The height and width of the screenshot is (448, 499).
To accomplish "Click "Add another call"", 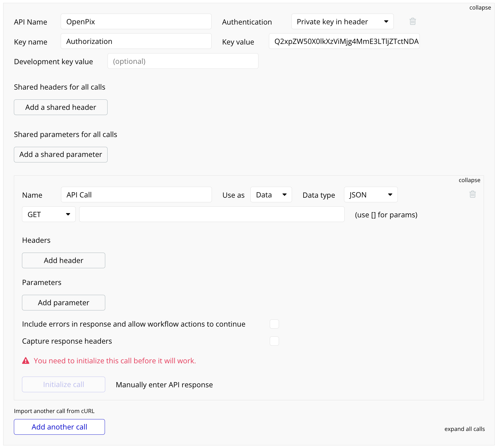I will click(59, 427).
